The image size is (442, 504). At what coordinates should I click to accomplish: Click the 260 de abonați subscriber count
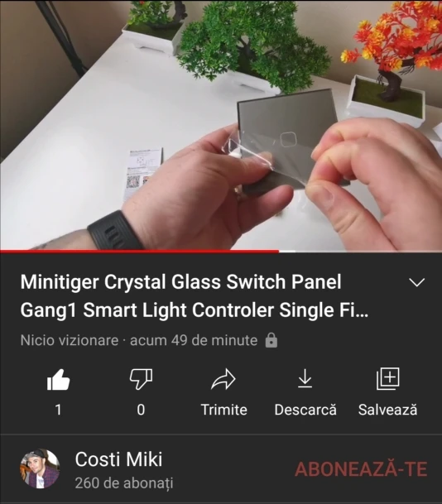tap(124, 483)
